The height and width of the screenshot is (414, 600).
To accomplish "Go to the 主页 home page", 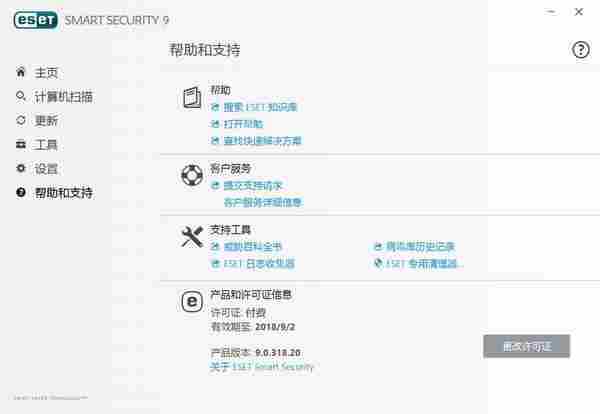I will 37,73.
